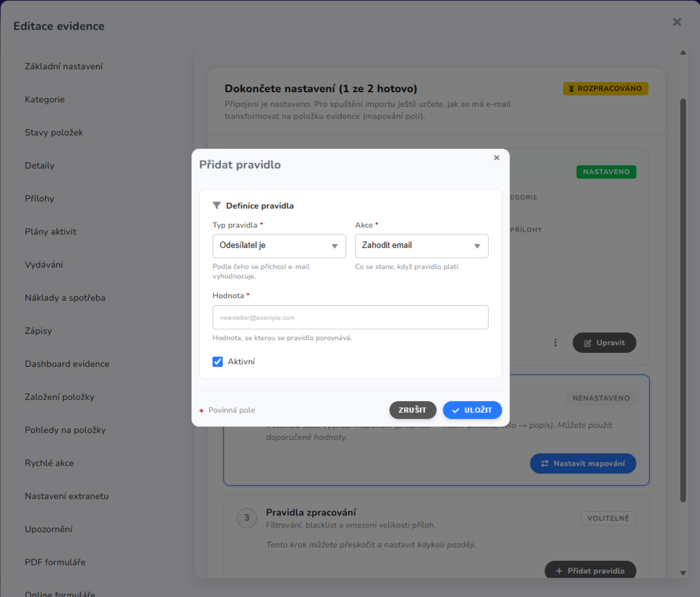Cancel with the Zrušit button
Viewport: 700px width, 597px height.
pyautogui.click(x=412, y=410)
